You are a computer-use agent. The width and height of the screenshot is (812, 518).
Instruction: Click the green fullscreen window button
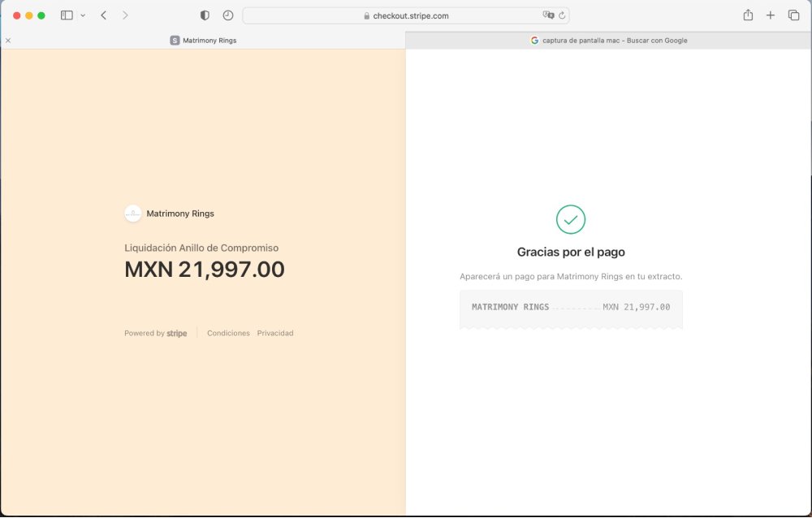point(41,15)
